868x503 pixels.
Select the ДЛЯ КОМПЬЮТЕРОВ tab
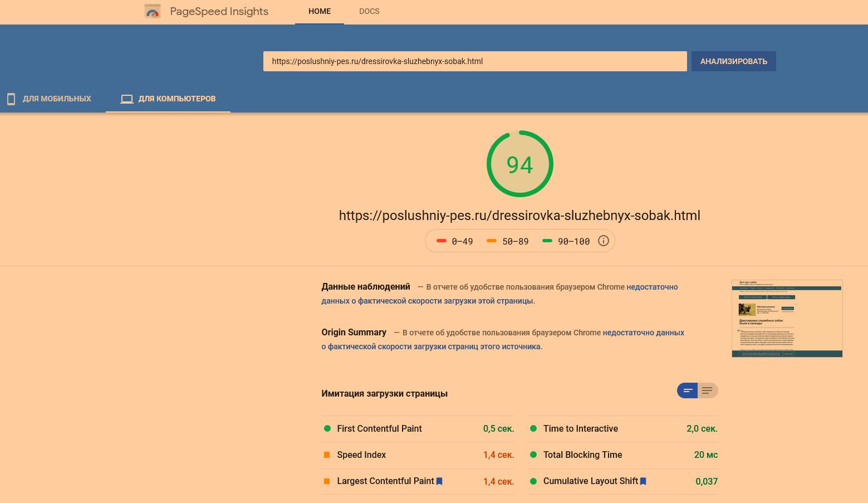click(x=168, y=99)
